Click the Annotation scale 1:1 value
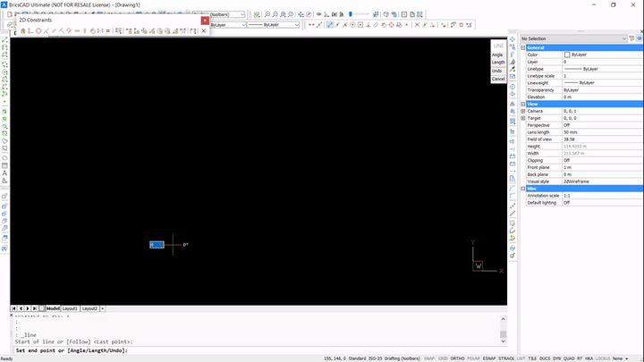 coord(566,196)
